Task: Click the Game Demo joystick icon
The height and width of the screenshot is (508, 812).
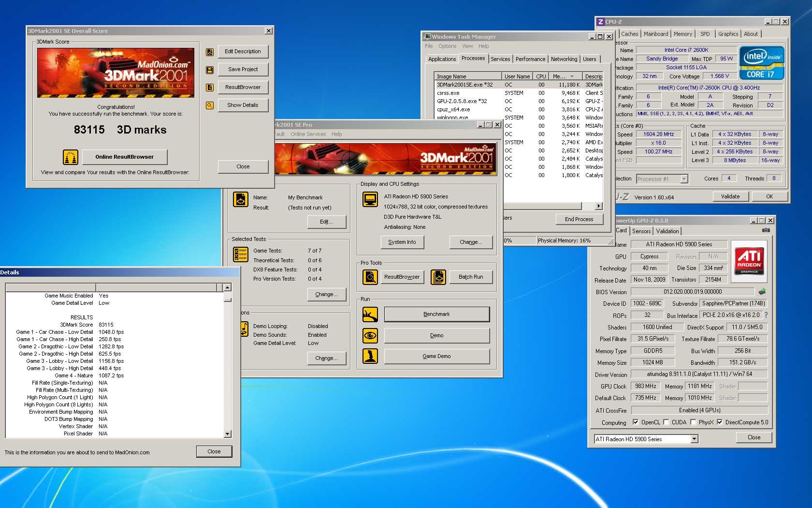Action: 370,356
